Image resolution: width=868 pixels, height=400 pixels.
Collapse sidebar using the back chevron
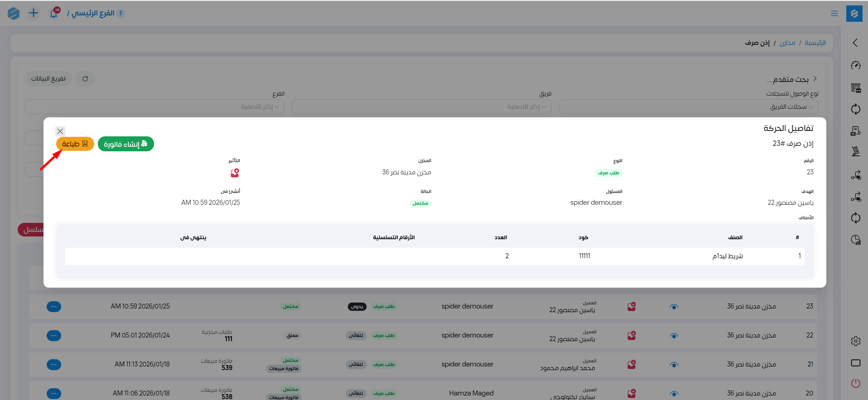(855, 43)
